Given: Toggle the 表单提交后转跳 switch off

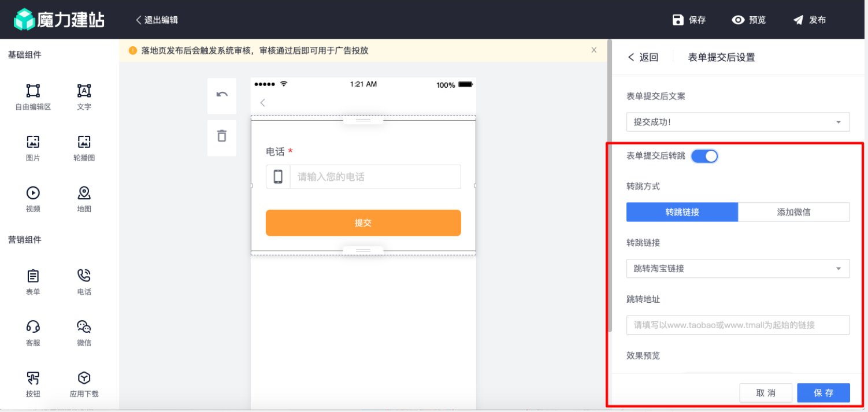Looking at the screenshot, I should pyautogui.click(x=704, y=156).
